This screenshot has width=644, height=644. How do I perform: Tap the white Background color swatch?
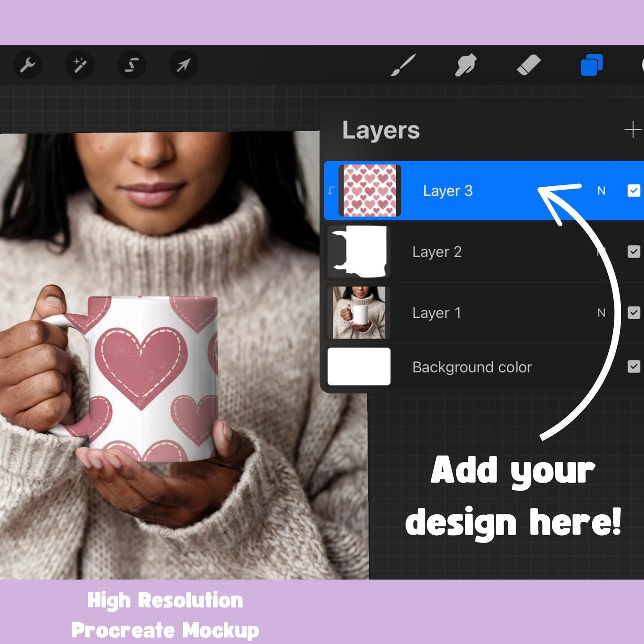click(359, 367)
